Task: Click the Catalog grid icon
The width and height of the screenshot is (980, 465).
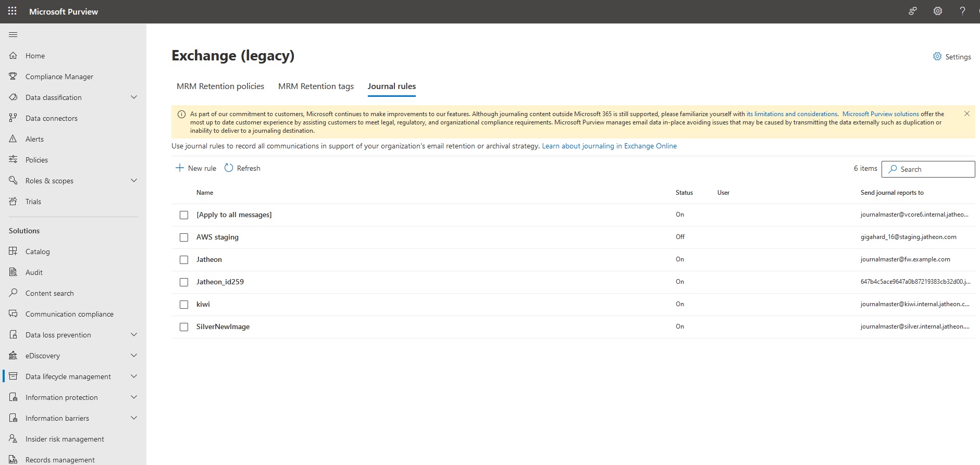Action: pos(13,252)
